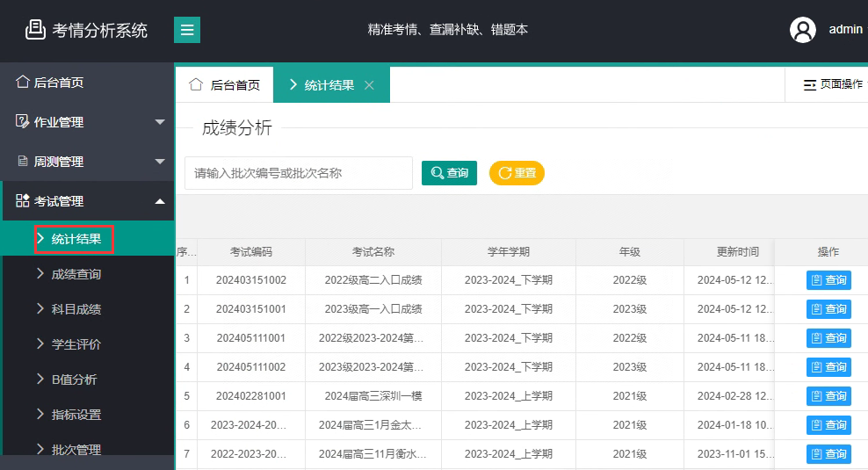This screenshot has height=470, width=868.
Task: Click 后台首页 sidebar home icon
Action: 23,83
